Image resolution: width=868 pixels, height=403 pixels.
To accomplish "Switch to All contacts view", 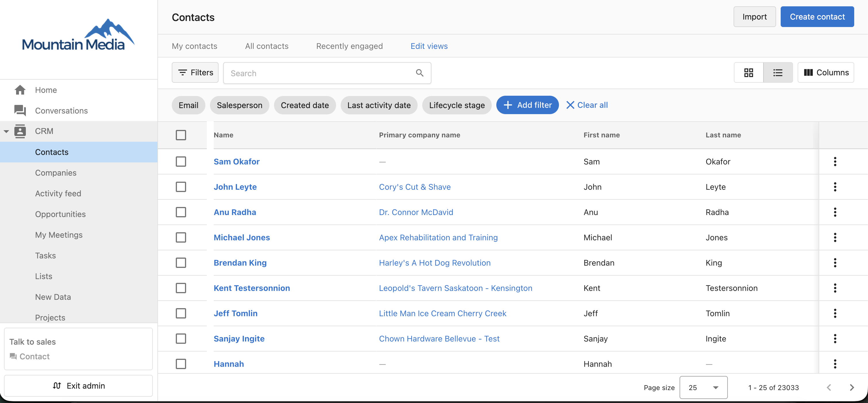I will [267, 46].
